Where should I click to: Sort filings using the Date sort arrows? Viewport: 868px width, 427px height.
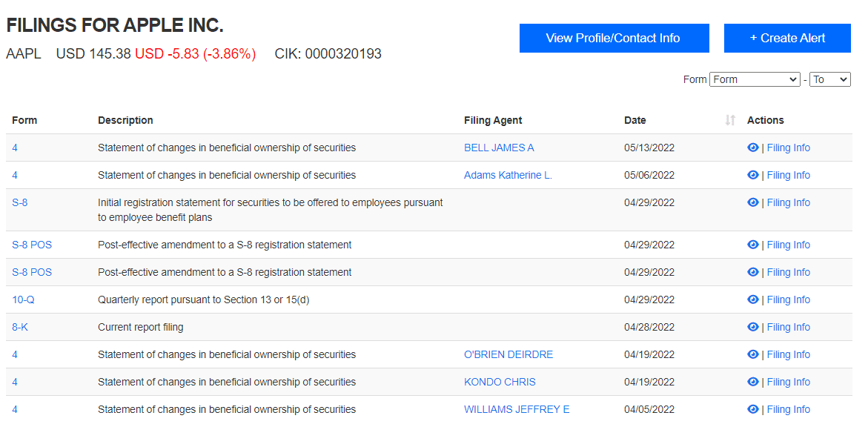tap(730, 120)
